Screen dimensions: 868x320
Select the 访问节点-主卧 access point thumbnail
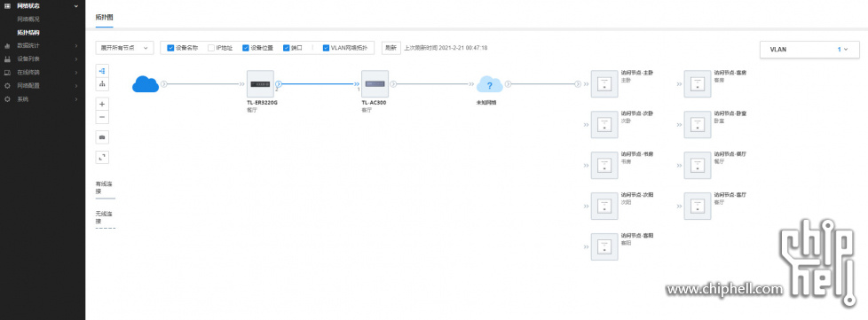pyautogui.click(x=604, y=84)
